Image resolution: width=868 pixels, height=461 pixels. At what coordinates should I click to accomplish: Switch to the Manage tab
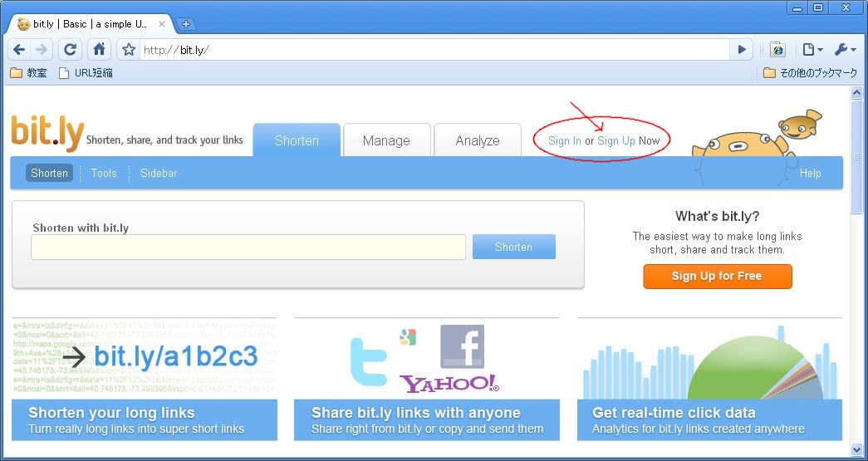(x=386, y=140)
